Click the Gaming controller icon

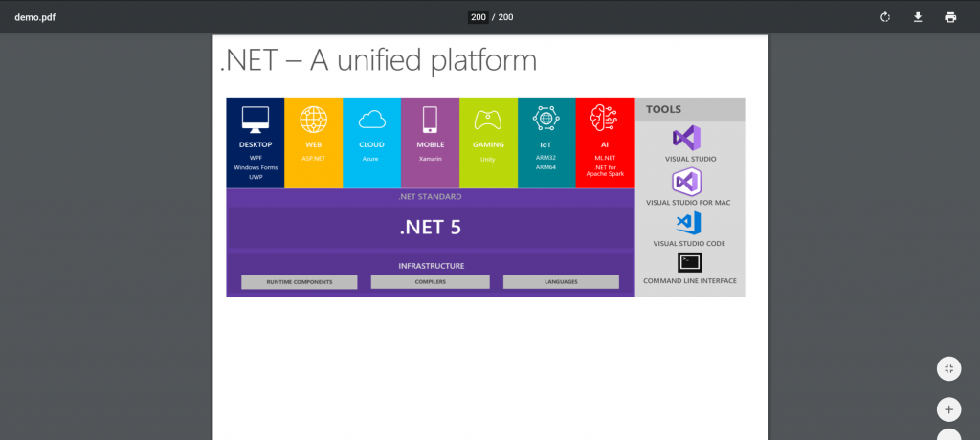pos(488,120)
